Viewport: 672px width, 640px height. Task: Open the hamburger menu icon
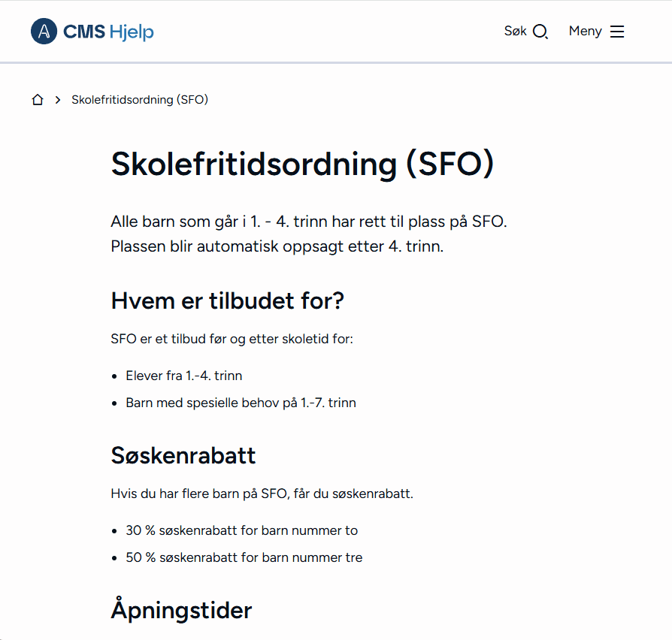pos(617,32)
